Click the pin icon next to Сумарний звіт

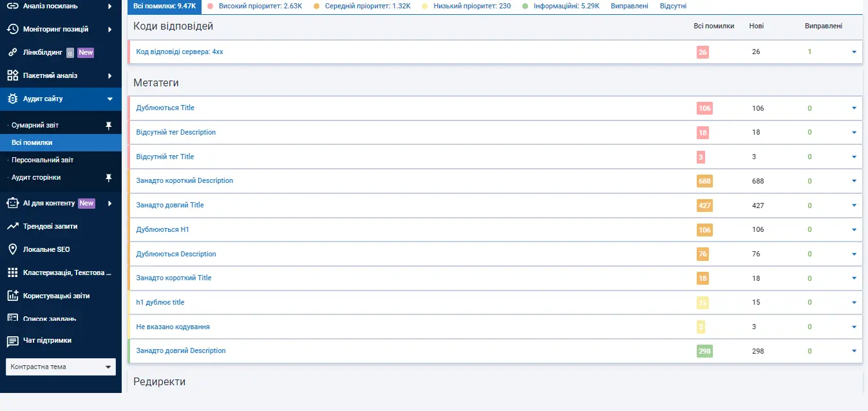[x=109, y=126]
